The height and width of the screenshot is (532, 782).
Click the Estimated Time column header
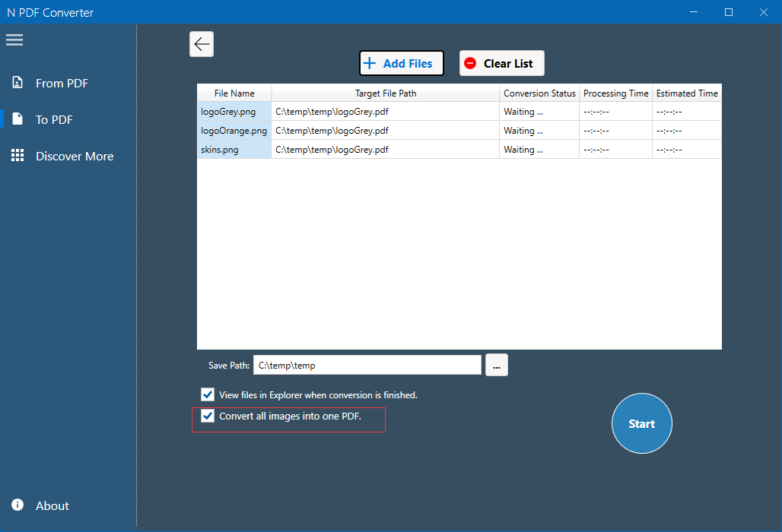[687, 93]
